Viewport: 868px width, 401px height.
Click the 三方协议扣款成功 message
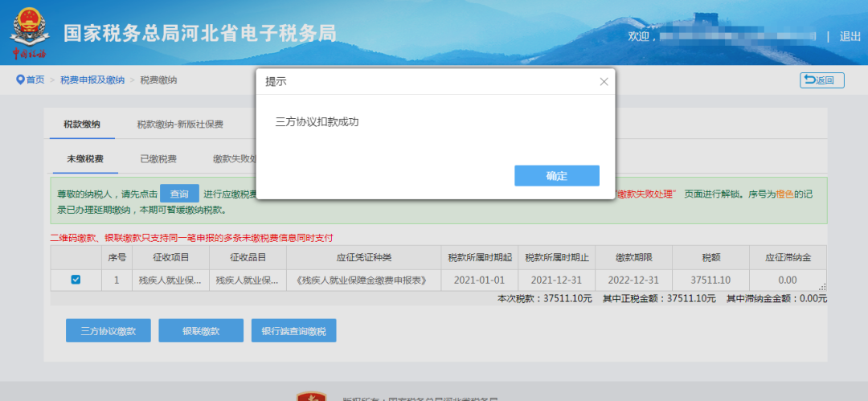pyautogui.click(x=317, y=122)
